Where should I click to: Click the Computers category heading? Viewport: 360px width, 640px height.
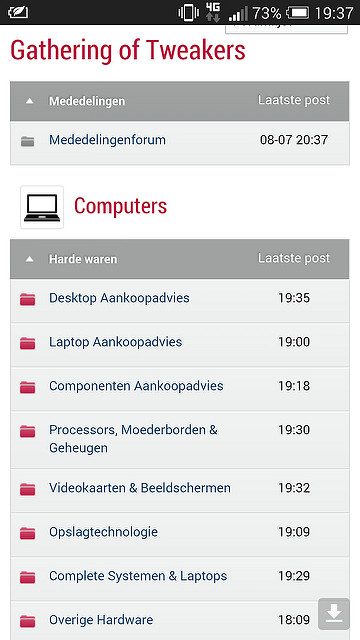tap(120, 206)
